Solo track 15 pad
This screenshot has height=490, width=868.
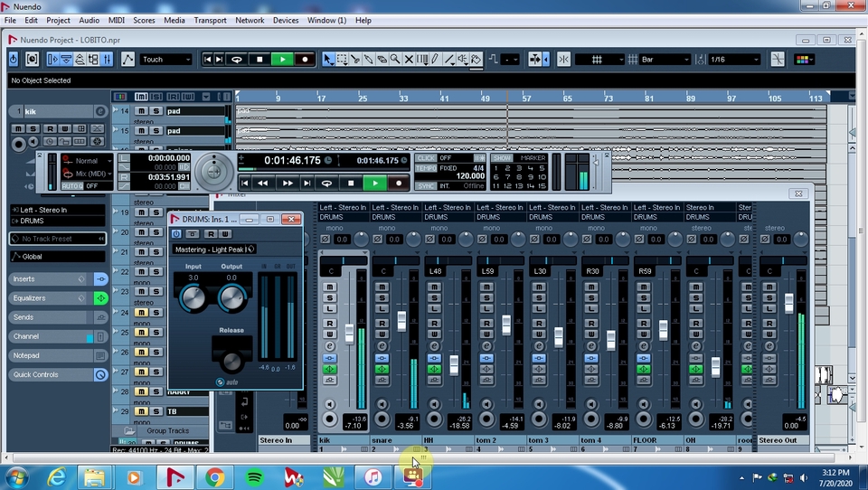click(x=156, y=131)
